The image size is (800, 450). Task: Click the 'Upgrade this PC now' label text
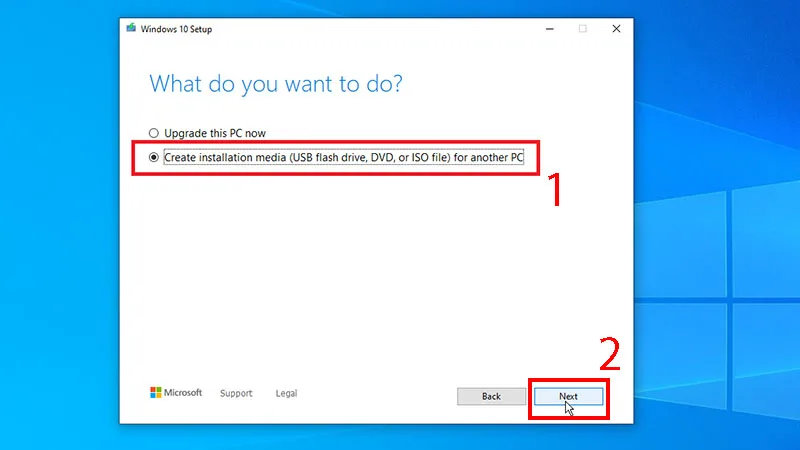coord(215,133)
